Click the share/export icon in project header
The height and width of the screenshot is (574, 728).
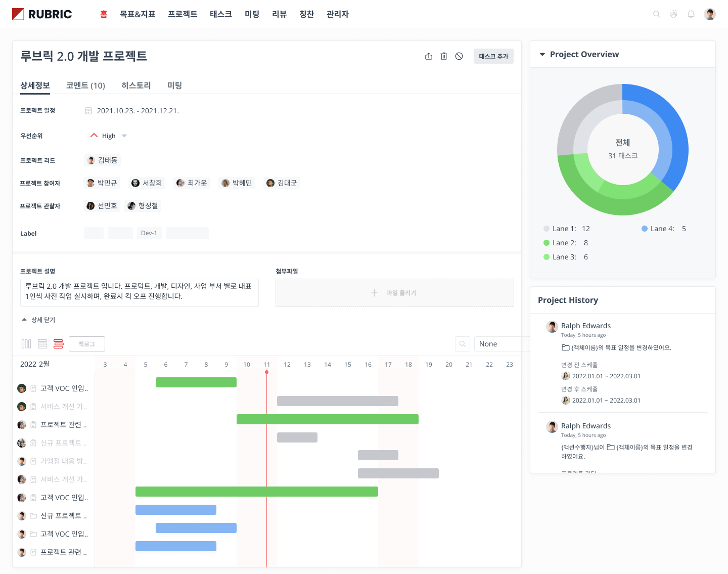[x=429, y=56]
